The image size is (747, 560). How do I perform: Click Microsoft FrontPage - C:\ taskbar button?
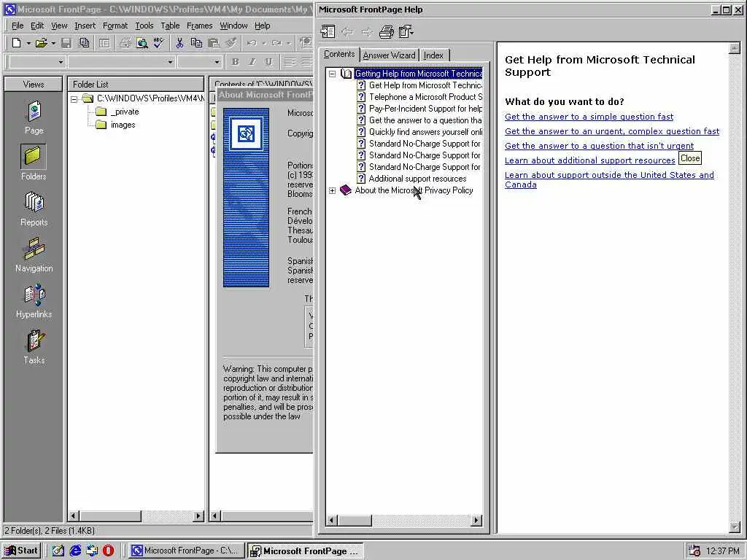[x=186, y=551]
